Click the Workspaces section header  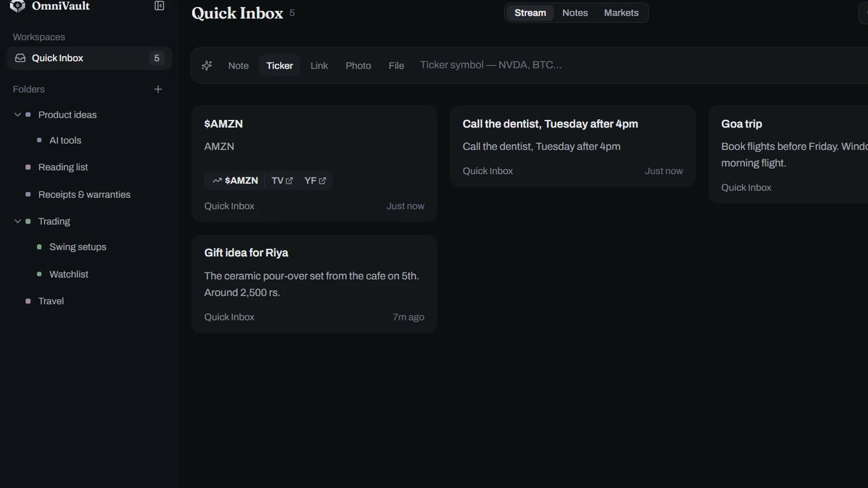[x=39, y=37]
